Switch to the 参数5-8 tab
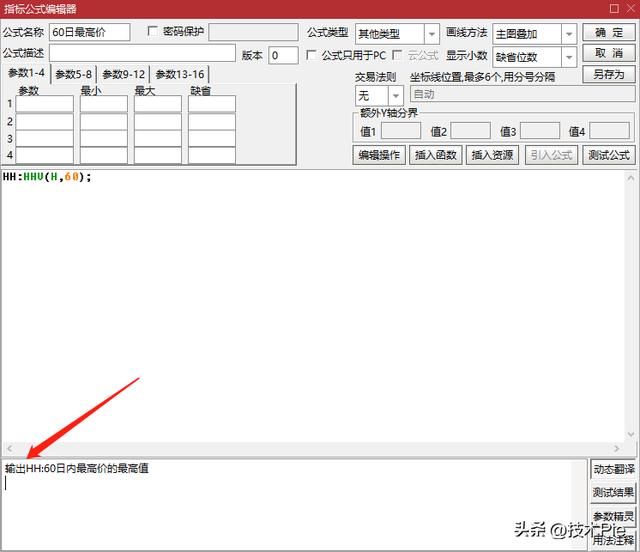The height and width of the screenshot is (552, 640). tap(74, 75)
